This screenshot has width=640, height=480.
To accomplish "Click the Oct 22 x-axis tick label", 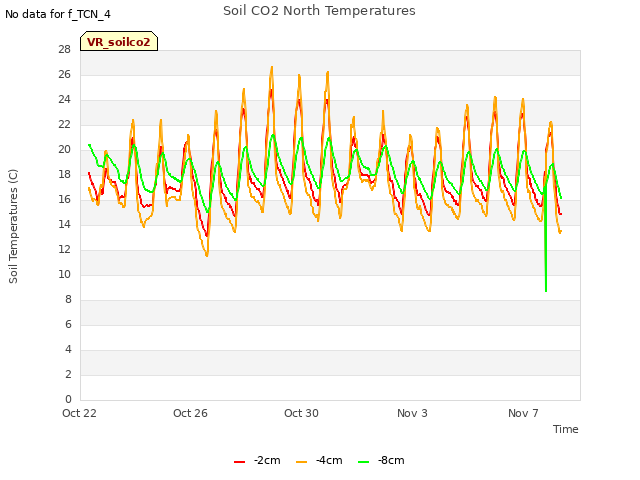I will (x=79, y=413).
